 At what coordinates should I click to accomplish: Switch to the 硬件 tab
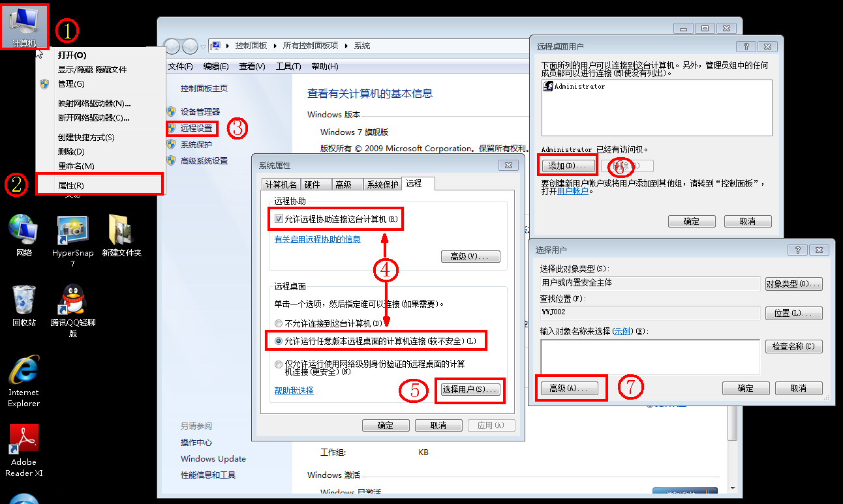[x=316, y=185]
